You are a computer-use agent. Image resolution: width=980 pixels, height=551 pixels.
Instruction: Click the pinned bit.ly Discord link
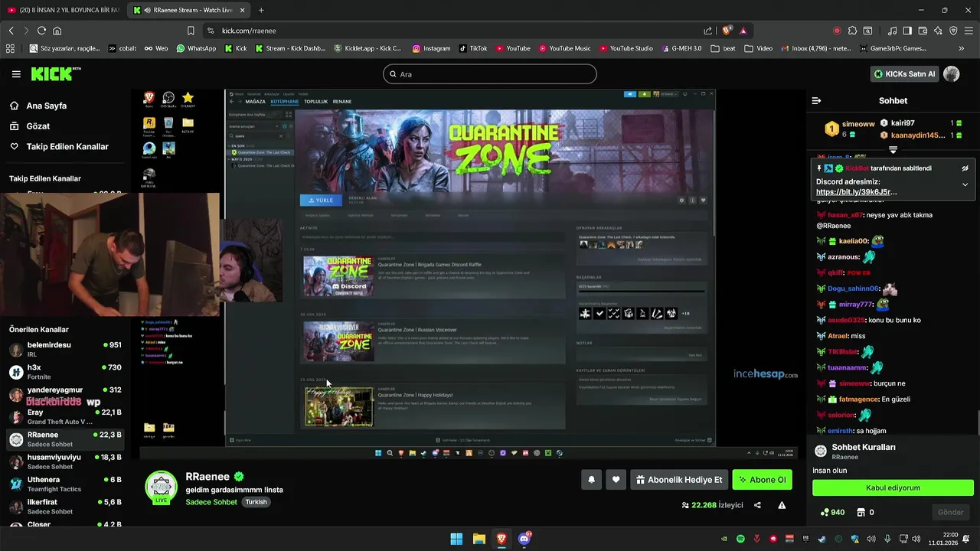[x=856, y=192]
